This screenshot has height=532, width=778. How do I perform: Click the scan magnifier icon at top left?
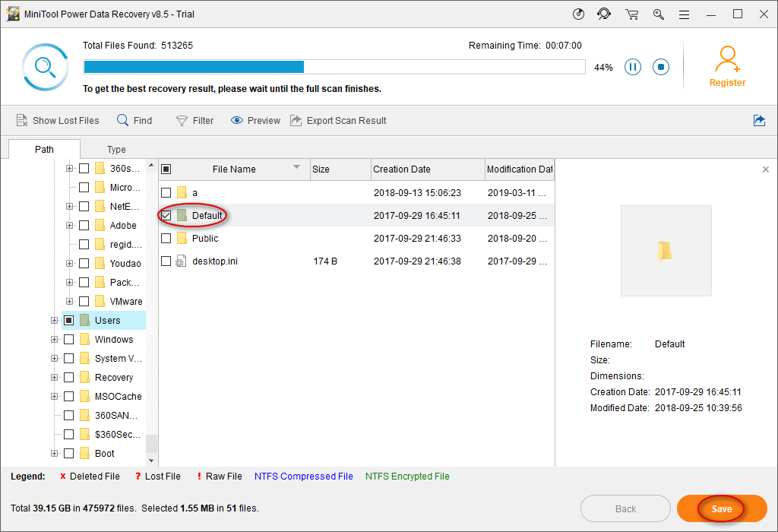click(x=45, y=67)
